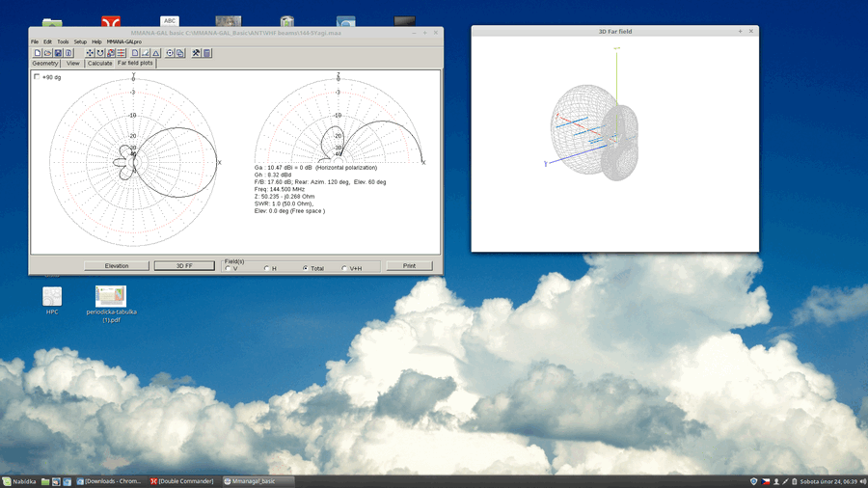This screenshot has width=868, height=488.
Task: Open the Nabídka start menu
Action: click(x=19, y=480)
